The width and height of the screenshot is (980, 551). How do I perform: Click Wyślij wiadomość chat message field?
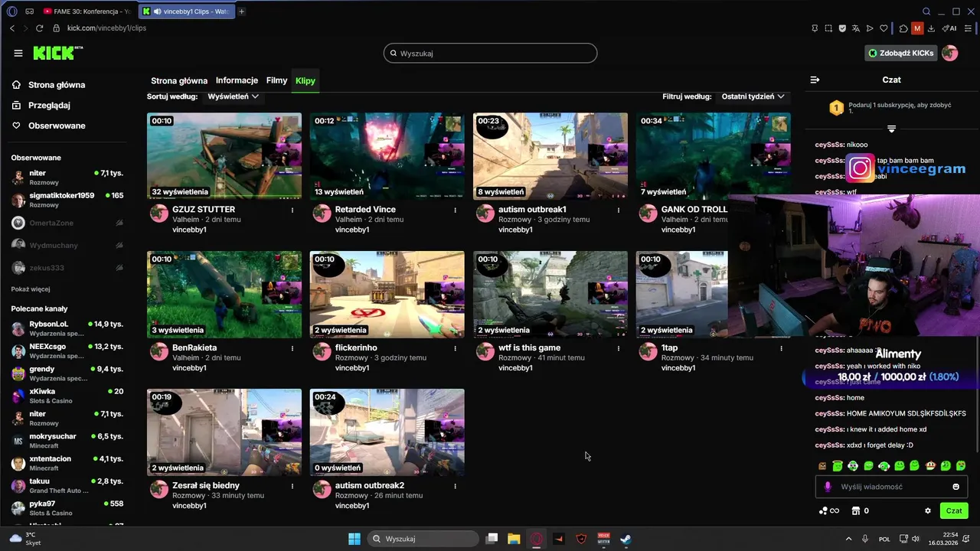point(893,487)
